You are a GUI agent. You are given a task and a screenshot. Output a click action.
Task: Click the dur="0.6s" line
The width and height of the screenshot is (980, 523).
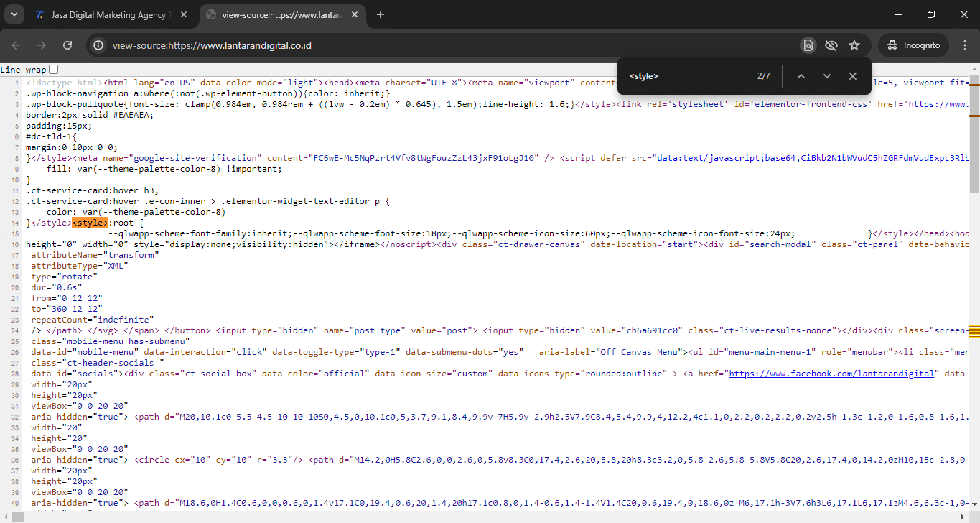tap(57, 287)
